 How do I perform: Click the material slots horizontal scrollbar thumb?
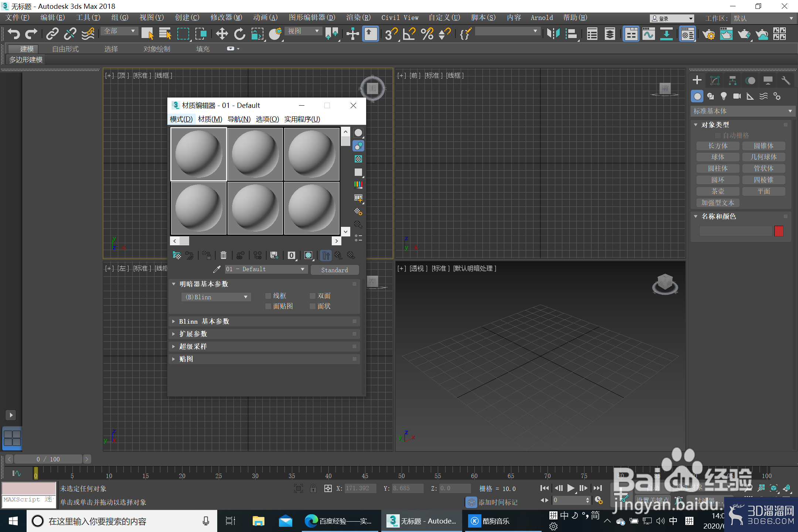coord(184,241)
